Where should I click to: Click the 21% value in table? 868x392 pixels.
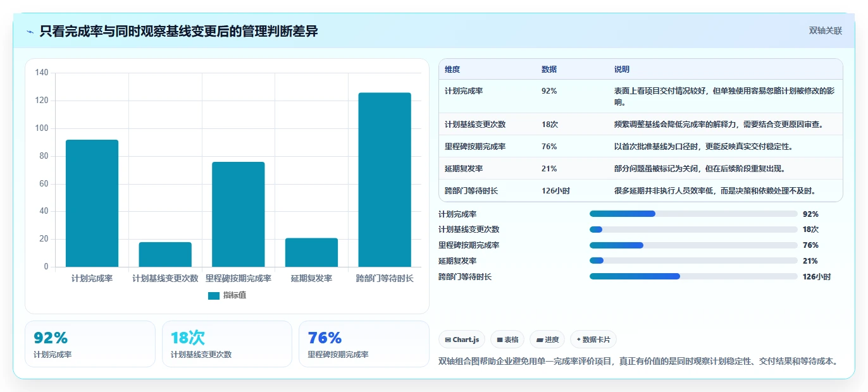(549, 169)
